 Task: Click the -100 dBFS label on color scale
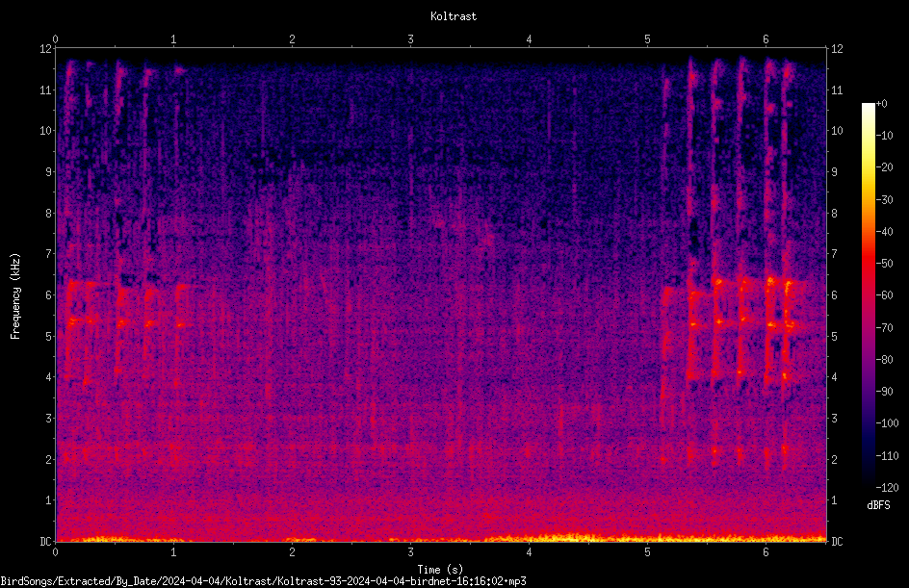click(887, 422)
